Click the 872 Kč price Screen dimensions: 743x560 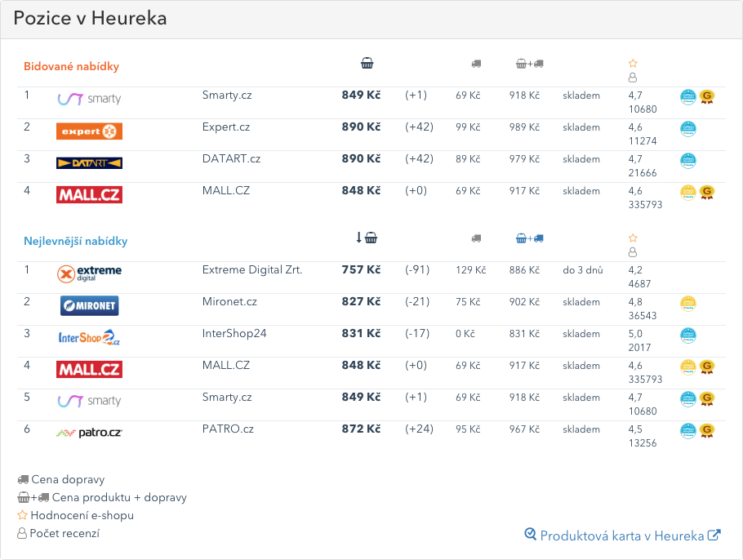361,429
